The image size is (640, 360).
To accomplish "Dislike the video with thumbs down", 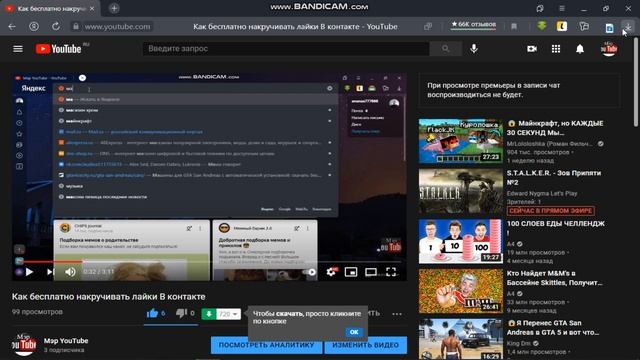I will pyautogui.click(x=181, y=313).
